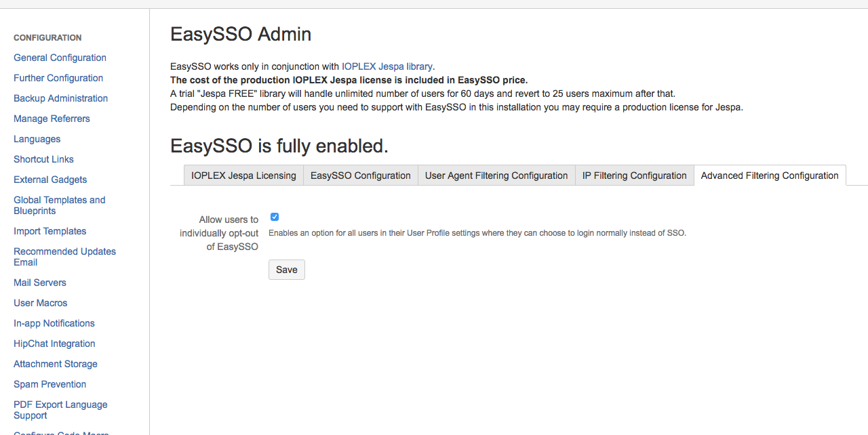Viewport: 868px width, 435px height.
Task: Click the CONFIGURATION sidebar section header
Action: pos(47,38)
